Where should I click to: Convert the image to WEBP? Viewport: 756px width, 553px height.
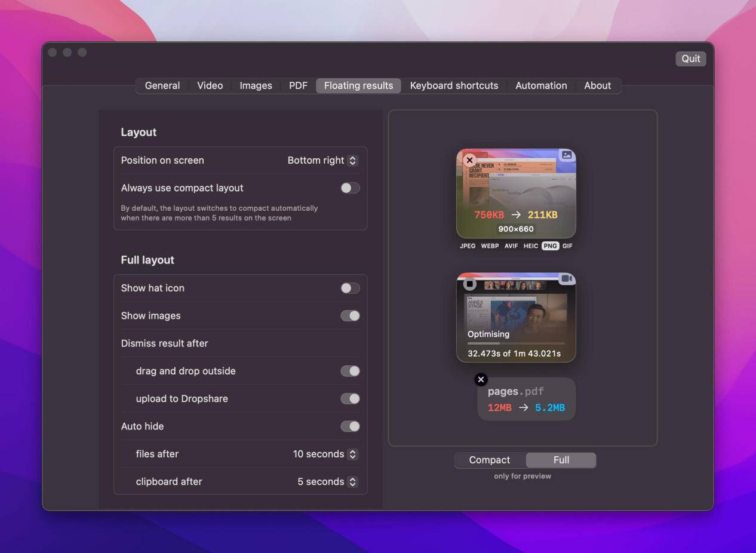tap(490, 246)
